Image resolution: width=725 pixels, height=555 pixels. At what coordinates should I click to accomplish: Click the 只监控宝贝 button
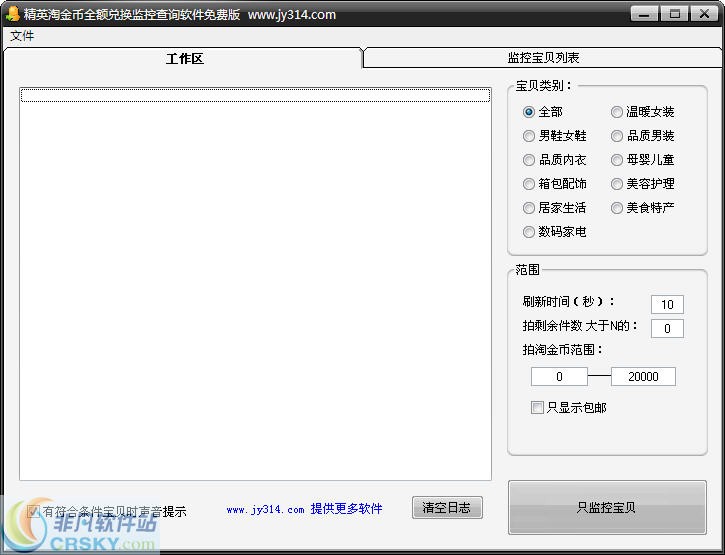607,507
